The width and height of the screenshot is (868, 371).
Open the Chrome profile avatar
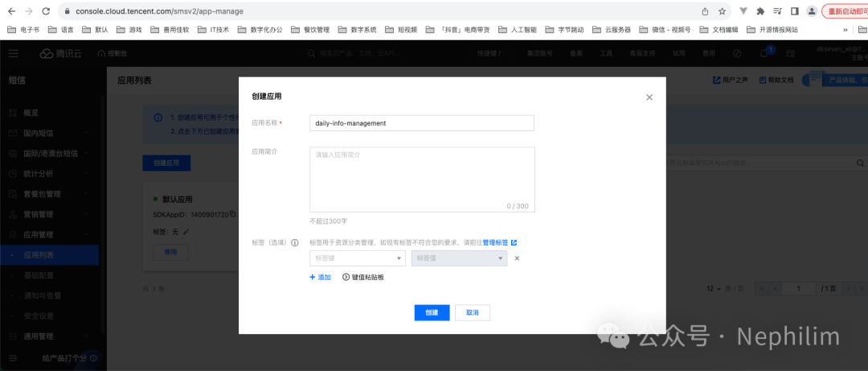click(x=812, y=11)
